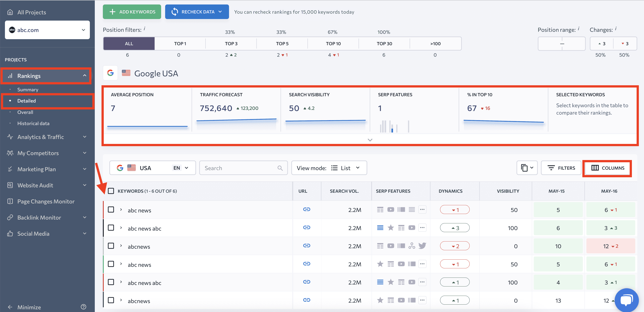This screenshot has height=312, width=644.
Task: Click the Position range selector
Action: click(x=562, y=44)
